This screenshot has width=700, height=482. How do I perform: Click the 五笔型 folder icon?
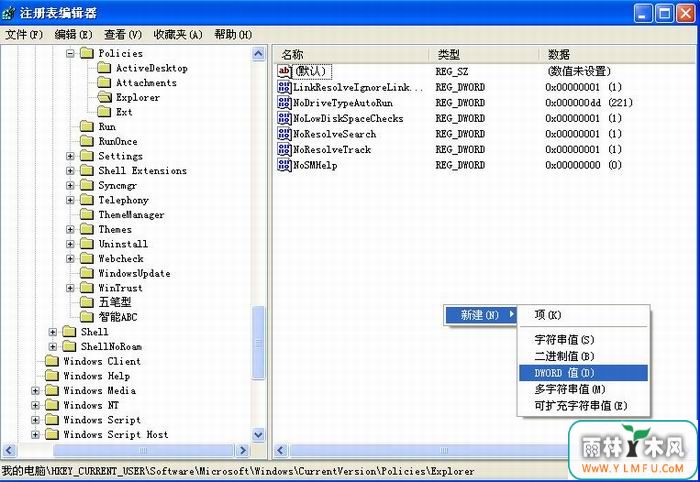pyautogui.click(x=87, y=302)
